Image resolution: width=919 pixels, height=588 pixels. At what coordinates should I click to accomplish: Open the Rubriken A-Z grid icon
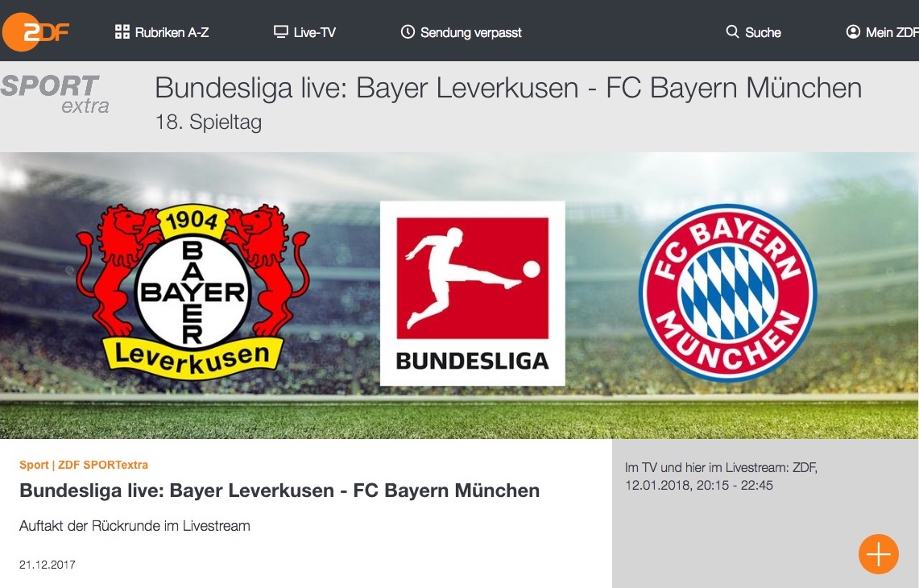(x=122, y=31)
